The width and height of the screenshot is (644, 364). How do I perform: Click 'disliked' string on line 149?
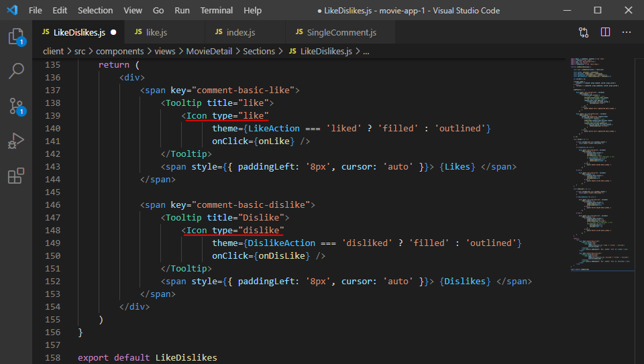367,243
